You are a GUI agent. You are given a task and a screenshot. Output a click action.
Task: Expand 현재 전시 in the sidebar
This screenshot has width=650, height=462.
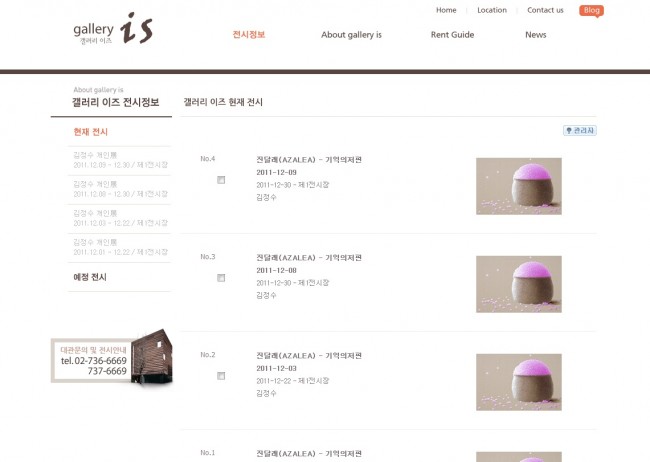coord(90,132)
